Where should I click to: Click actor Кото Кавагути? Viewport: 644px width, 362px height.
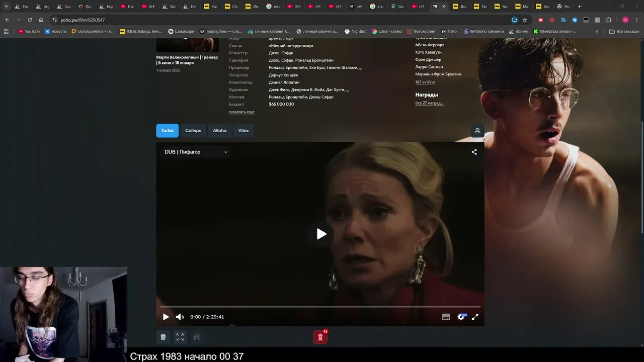(428, 52)
